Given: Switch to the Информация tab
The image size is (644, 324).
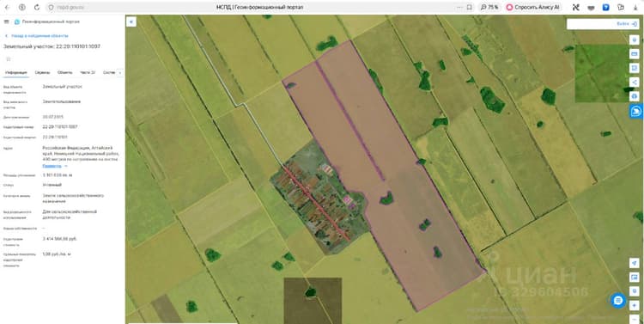Looking at the screenshot, I should (16, 72).
